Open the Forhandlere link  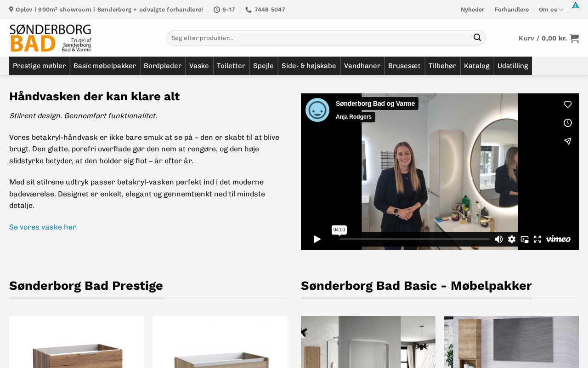[x=512, y=10]
